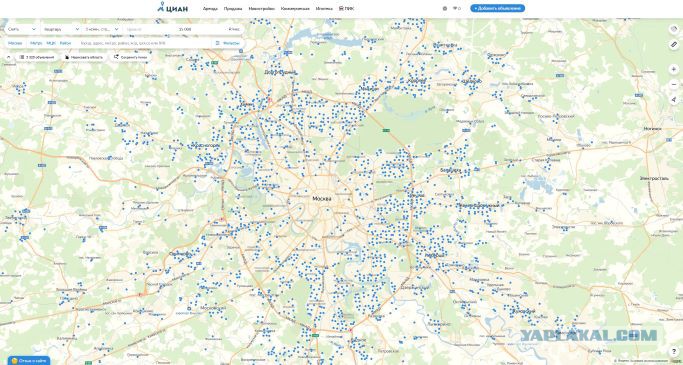Click the ЦИАН logo
Viewport: 683px width, 365px height.
coord(172,7)
